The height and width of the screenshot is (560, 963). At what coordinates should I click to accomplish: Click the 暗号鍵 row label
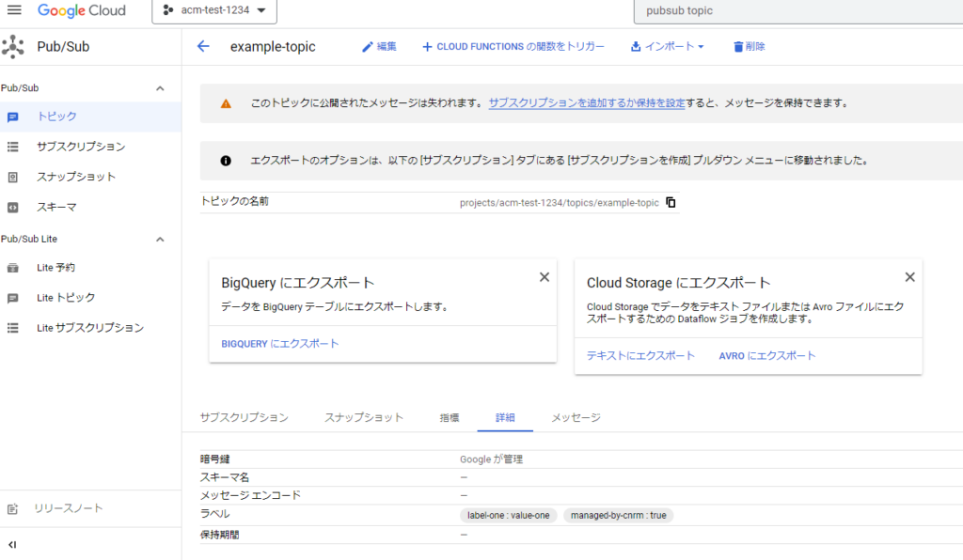click(215, 459)
